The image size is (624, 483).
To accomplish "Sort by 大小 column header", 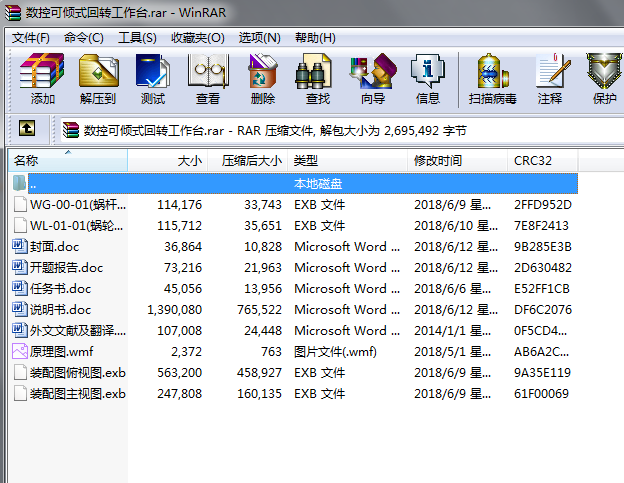I will tap(168, 160).
